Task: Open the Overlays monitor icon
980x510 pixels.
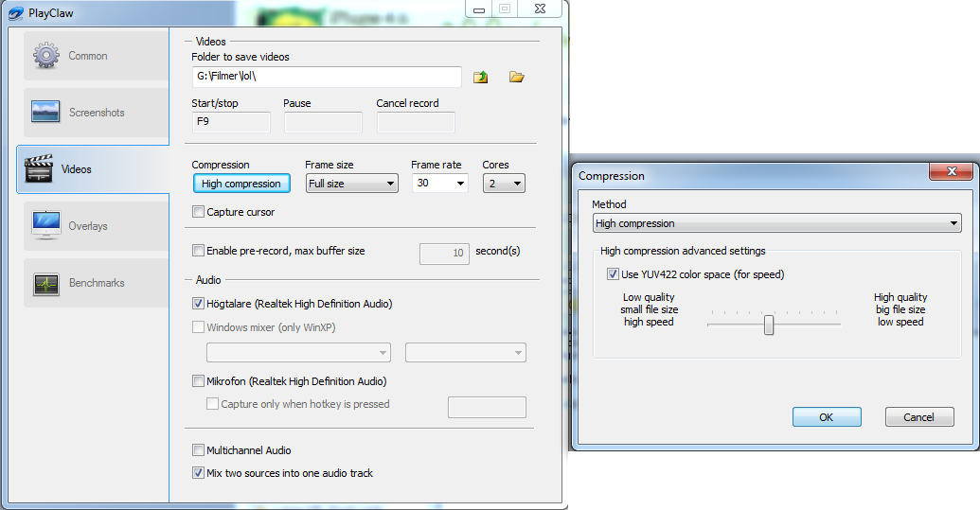Action: point(46,225)
